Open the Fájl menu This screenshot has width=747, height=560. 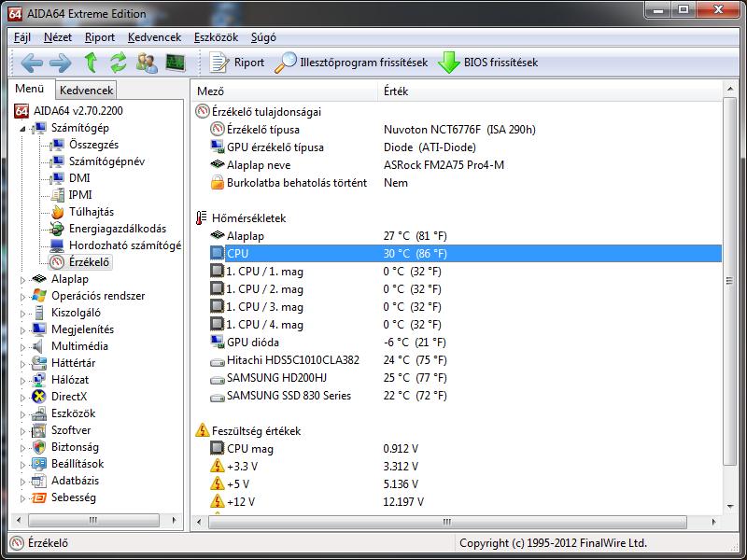pyautogui.click(x=22, y=37)
